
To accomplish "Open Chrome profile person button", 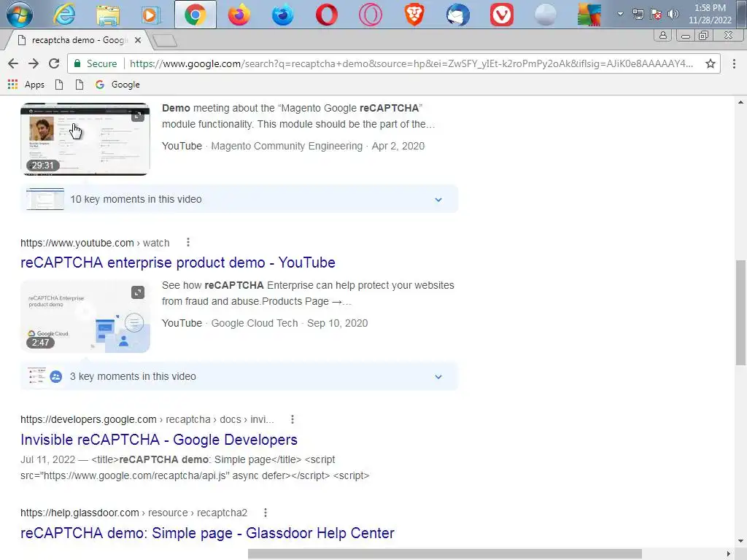I will (662, 35).
